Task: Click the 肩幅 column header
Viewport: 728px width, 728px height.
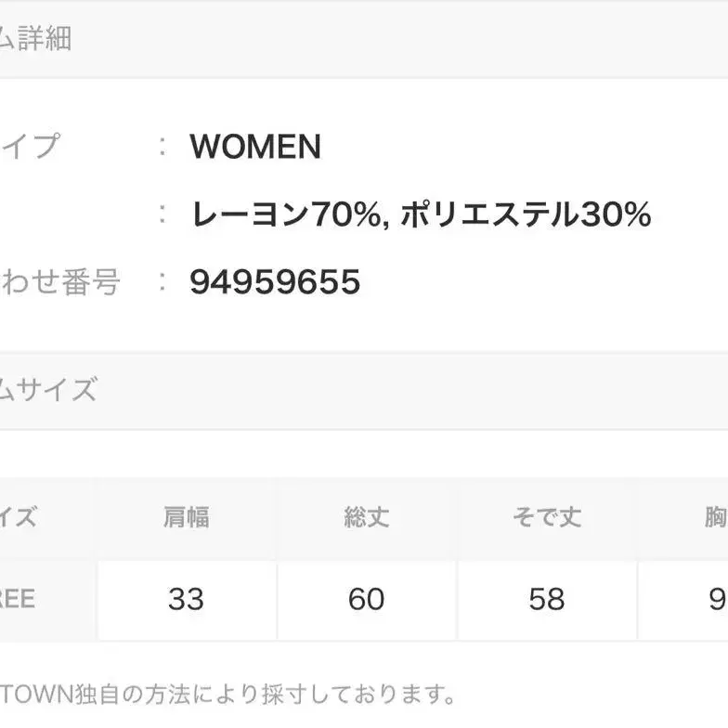Action: [x=186, y=517]
